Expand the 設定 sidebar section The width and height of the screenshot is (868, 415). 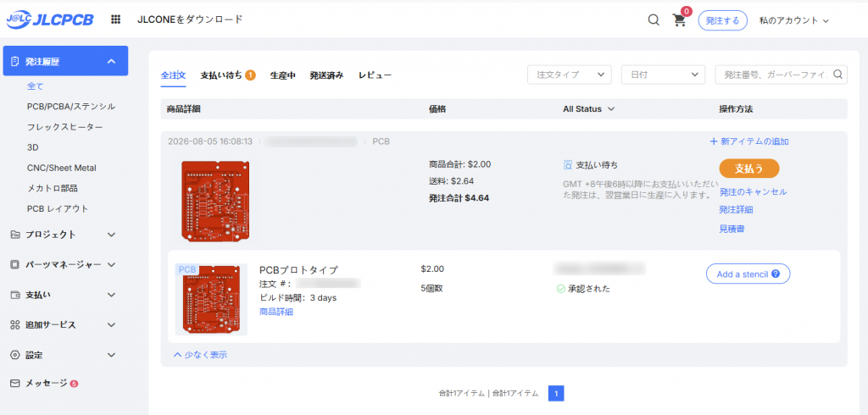[x=111, y=355]
